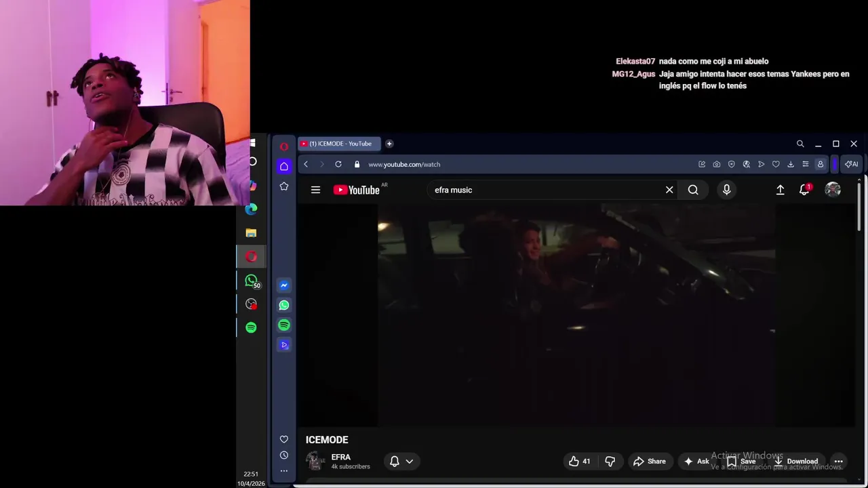
Task: Clear the 'efra music' search text
Action: click(669, 190)
